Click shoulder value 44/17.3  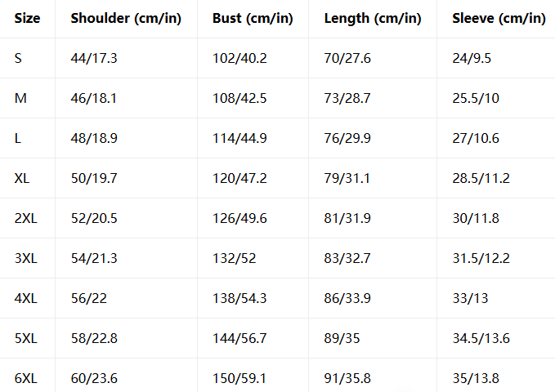(x=94, y=58)
